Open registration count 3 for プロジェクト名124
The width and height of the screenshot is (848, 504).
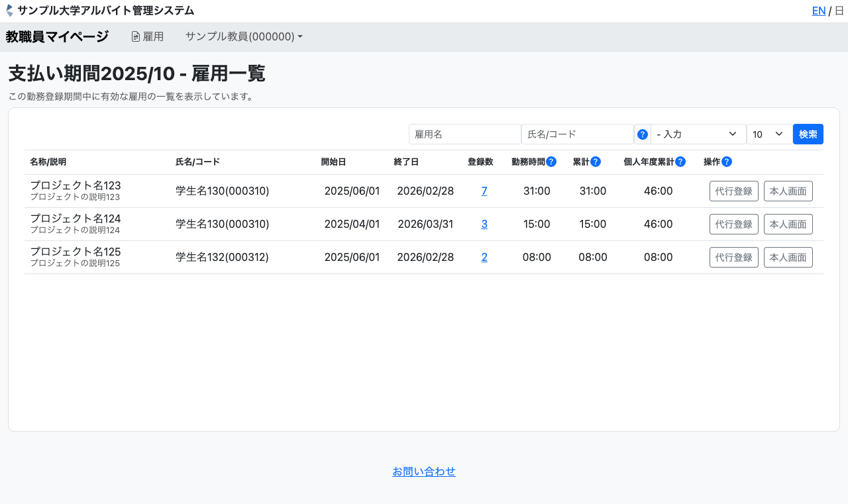point(484,224)
